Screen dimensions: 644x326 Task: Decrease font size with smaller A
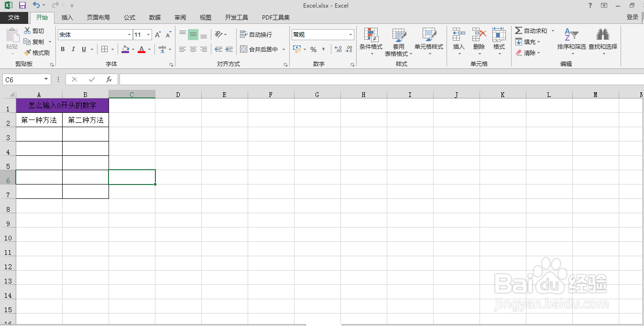[168, 35]
